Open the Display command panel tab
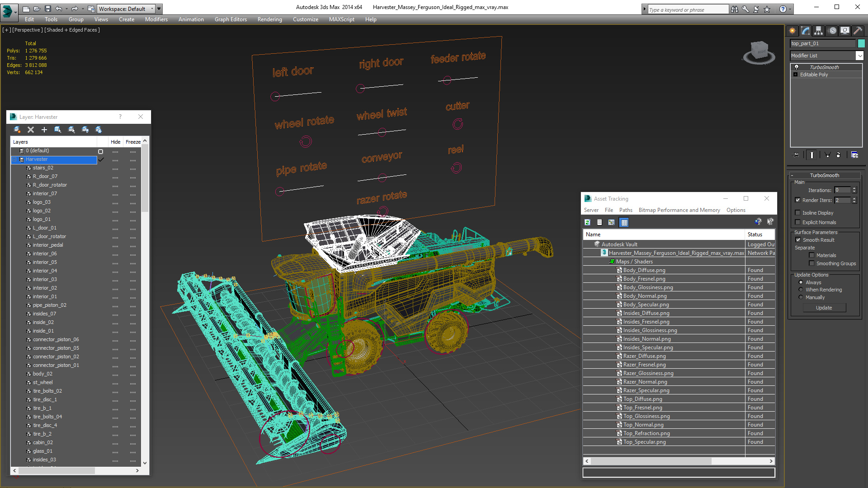The image size is (868, 488). [844, 31]
